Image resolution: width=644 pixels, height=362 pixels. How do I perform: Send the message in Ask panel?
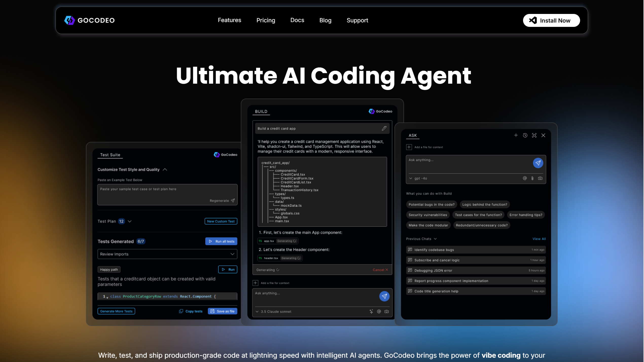click(x=538, y=163)
